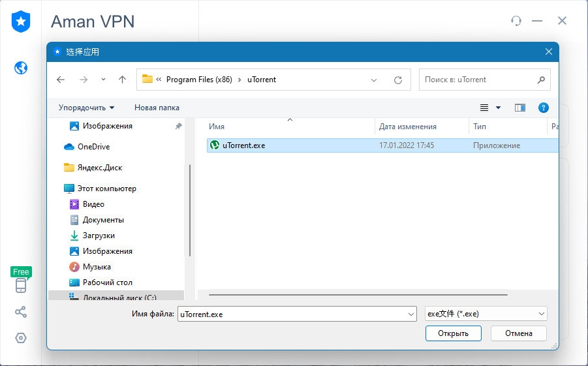Screen dimensions: 588x366
Task: Click the search magnifier icon
Action: click(541, 80)
